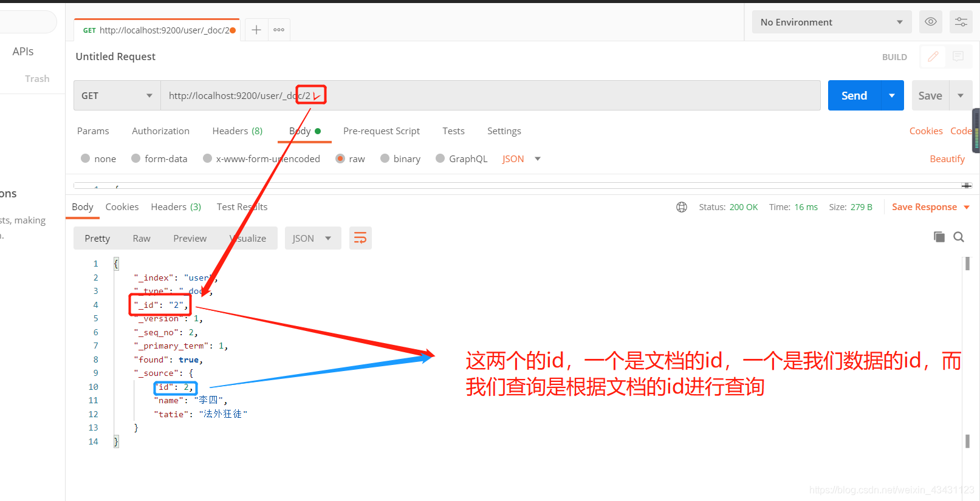Click the request URL input field
Viewport: 980px width, 501px height.
(x=490, y=95)
